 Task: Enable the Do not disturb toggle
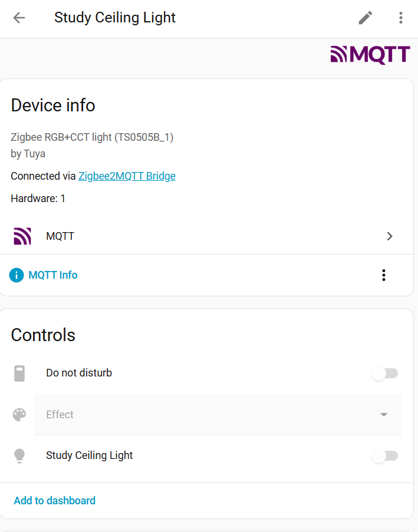click(x=384, y=373)
